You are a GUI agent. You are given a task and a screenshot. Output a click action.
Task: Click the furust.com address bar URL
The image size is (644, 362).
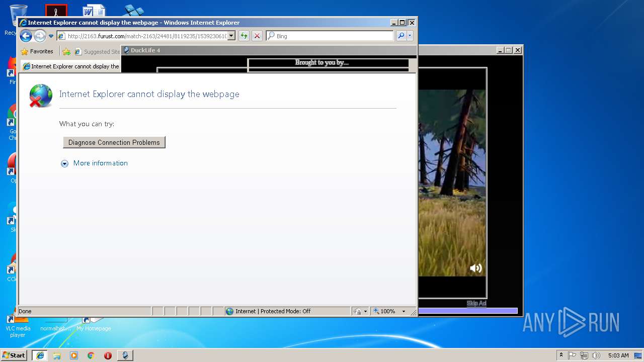(x=146, y=36)
